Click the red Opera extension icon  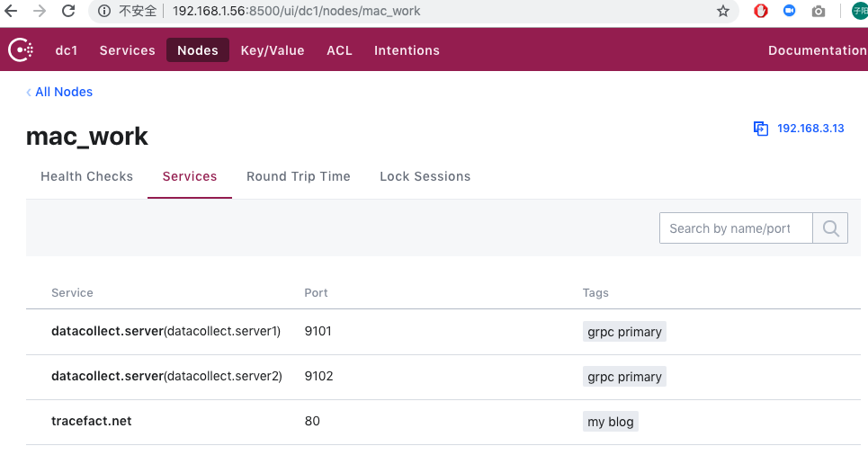(761, 12)
